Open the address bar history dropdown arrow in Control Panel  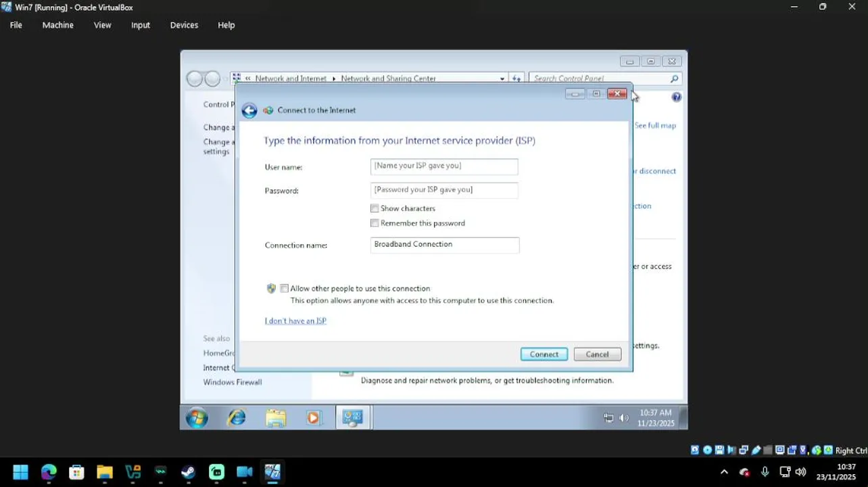coord(502,78)
